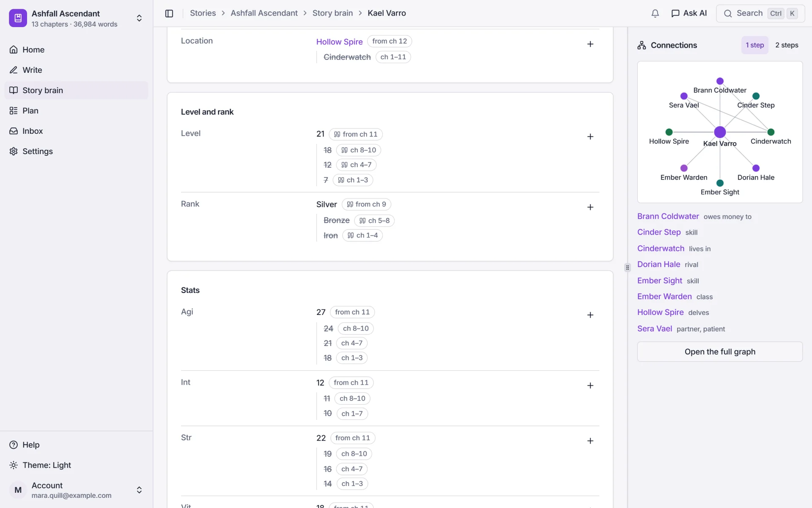The height and width of the screenshot is (508, 812).
Task: Click the 'ch 5–8' Bronze rank chip
Action: pos(374,221)
